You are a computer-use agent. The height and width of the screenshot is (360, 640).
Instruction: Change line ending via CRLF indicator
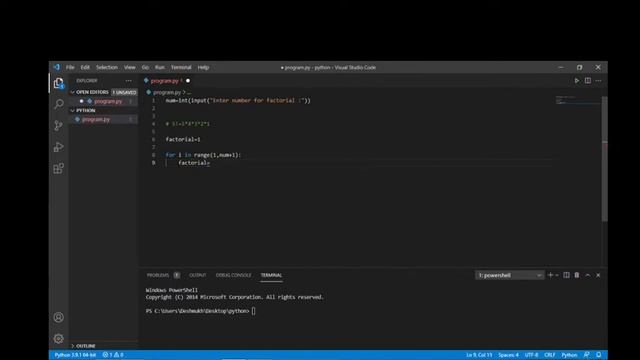[x=550, y=355]
